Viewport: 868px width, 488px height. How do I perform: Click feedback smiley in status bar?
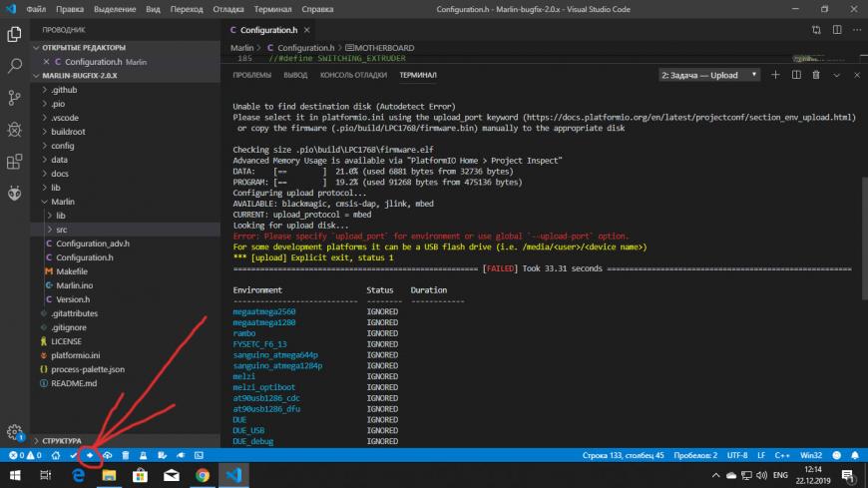tap(836, 455)
